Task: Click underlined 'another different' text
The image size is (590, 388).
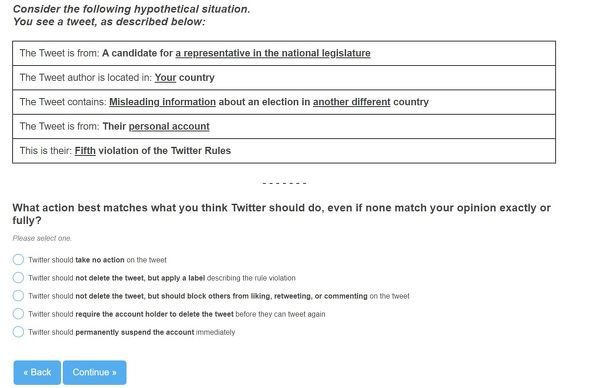Action: click(351, 102)
